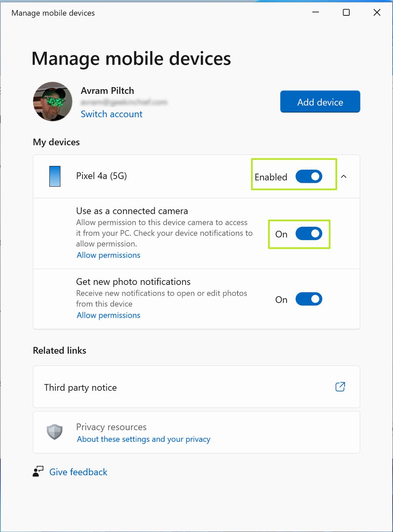Click Allow permissions under connected camera
Screen dimensions: 393x532
[x=108, y=255]
